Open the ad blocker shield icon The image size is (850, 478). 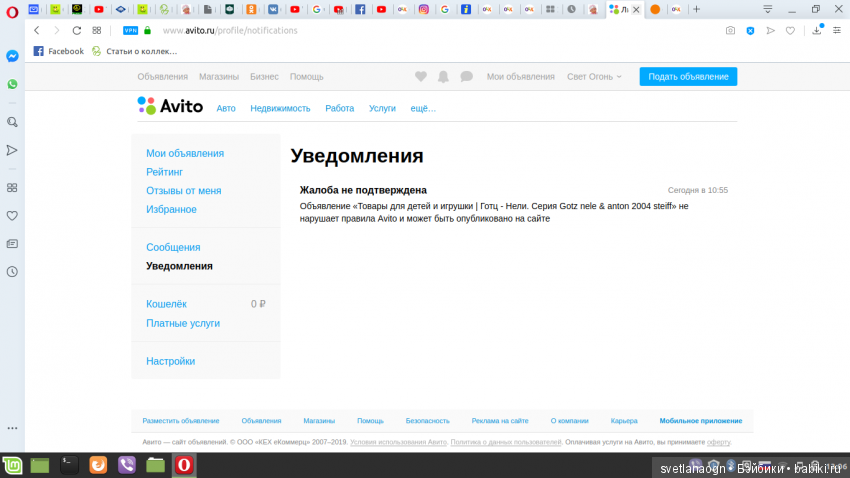750,30
